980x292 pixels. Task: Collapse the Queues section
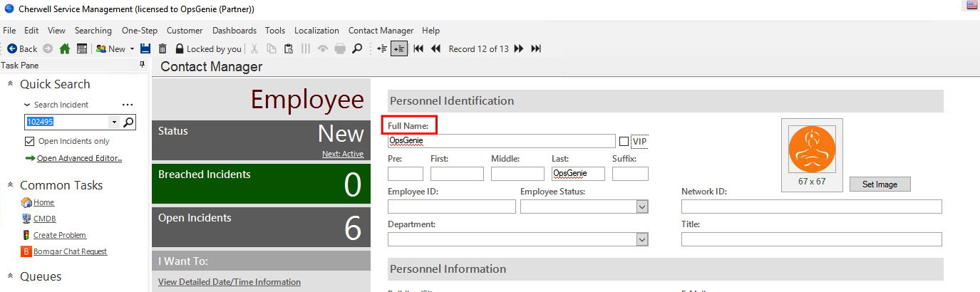coord(11,276)
